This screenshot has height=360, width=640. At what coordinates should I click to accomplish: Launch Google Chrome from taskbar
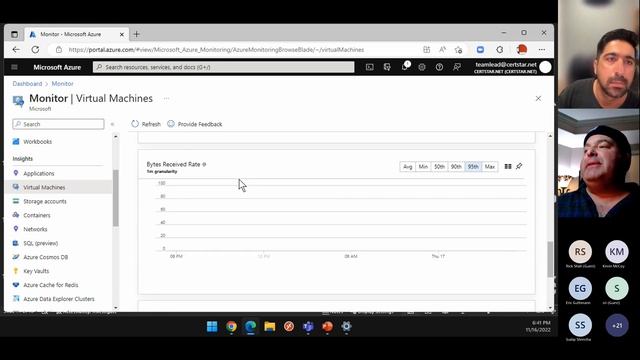pos(231,327)
